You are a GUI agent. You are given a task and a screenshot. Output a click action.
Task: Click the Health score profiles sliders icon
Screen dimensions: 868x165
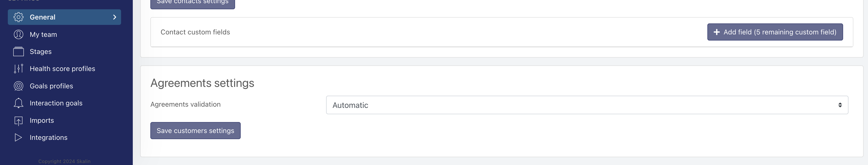pos(19,69)
